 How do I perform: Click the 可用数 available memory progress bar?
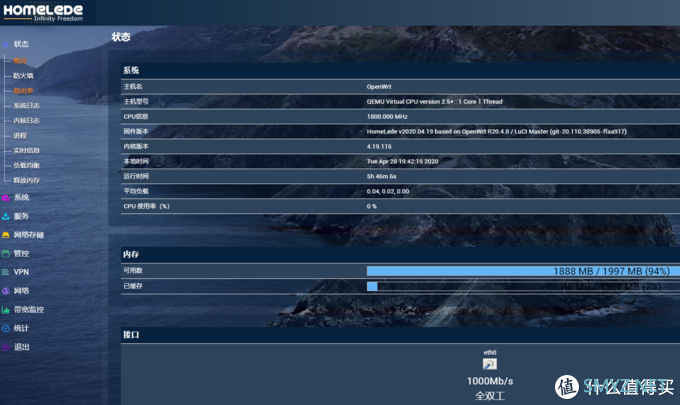[x=516, y=270]
